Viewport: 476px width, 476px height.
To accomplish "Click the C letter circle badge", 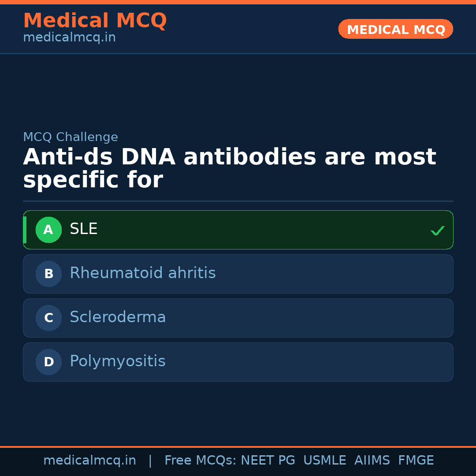I will point(48,318).
